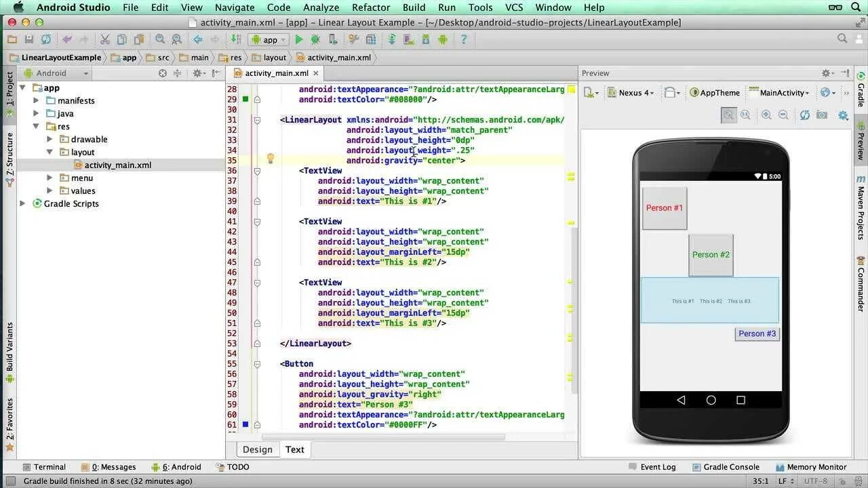Toggle the Structure tool window button

click(9, 159)
